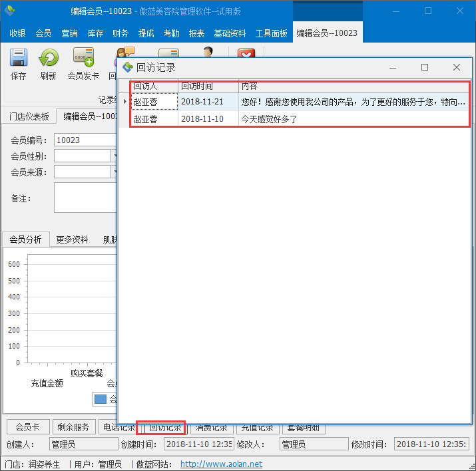Open the 会员 menu
This screenshot has width=476, height=471.
43,33
